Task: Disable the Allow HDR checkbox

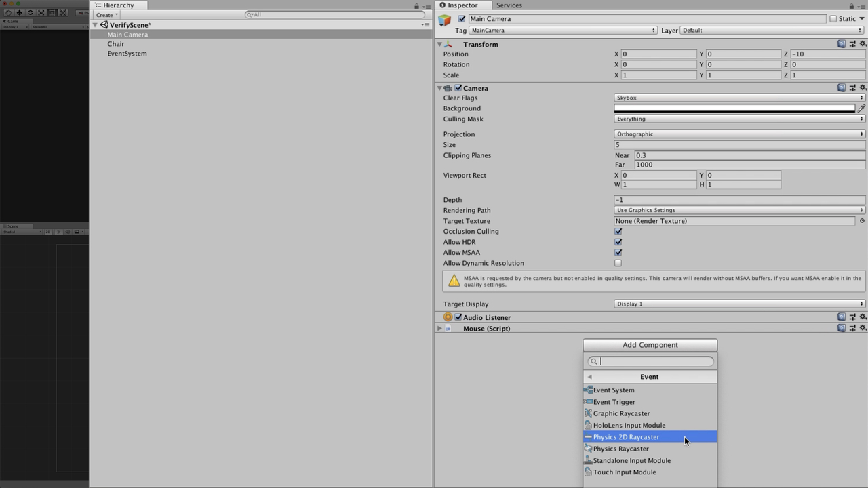Action: point(618,242)
